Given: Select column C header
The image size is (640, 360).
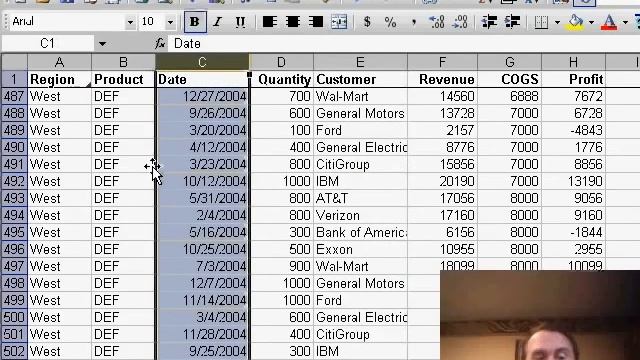Looking at the screenshot, I should click(x=202, y=62).
